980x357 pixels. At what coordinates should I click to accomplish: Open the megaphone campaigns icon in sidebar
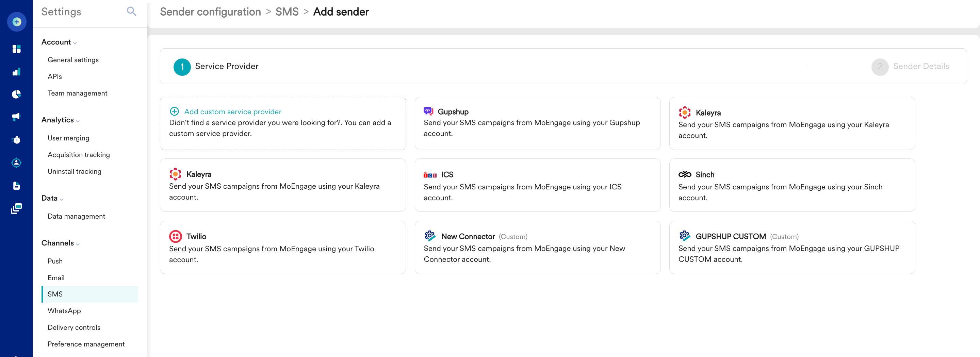coord(16,117)
